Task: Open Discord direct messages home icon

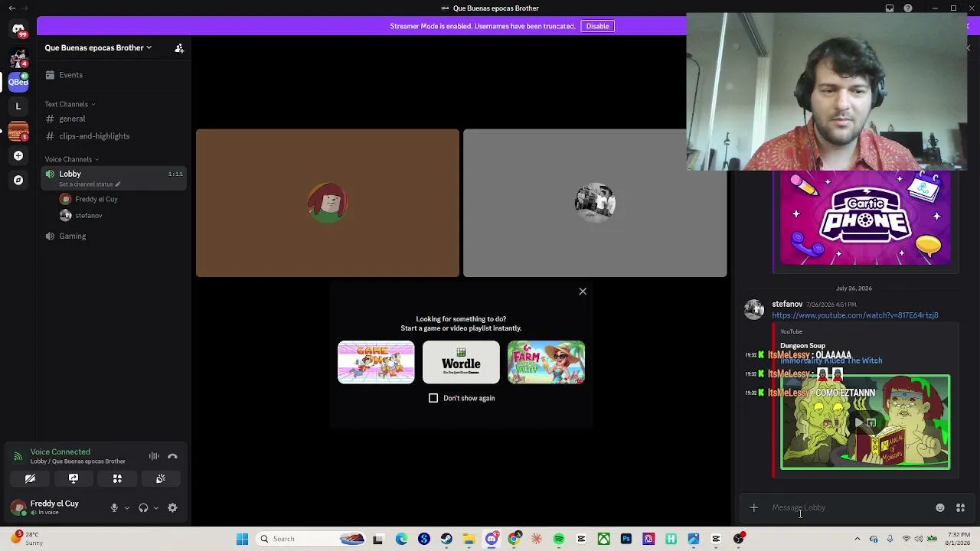Action: (x=18, y=29)
